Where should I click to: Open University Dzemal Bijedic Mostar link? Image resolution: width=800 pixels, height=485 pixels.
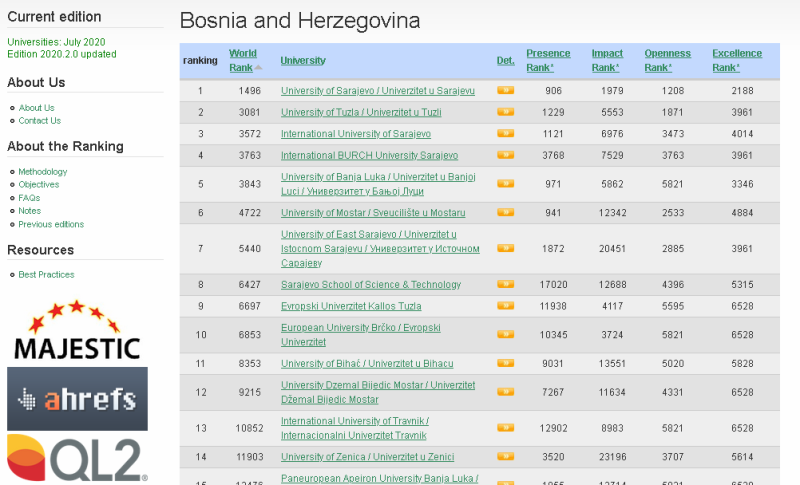(378, 392)
